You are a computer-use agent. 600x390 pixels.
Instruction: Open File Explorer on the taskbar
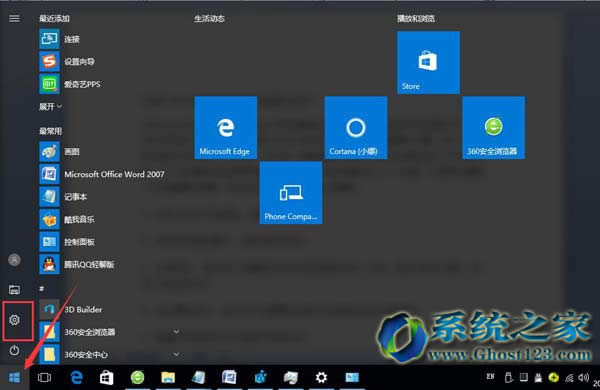click(168, 378)
